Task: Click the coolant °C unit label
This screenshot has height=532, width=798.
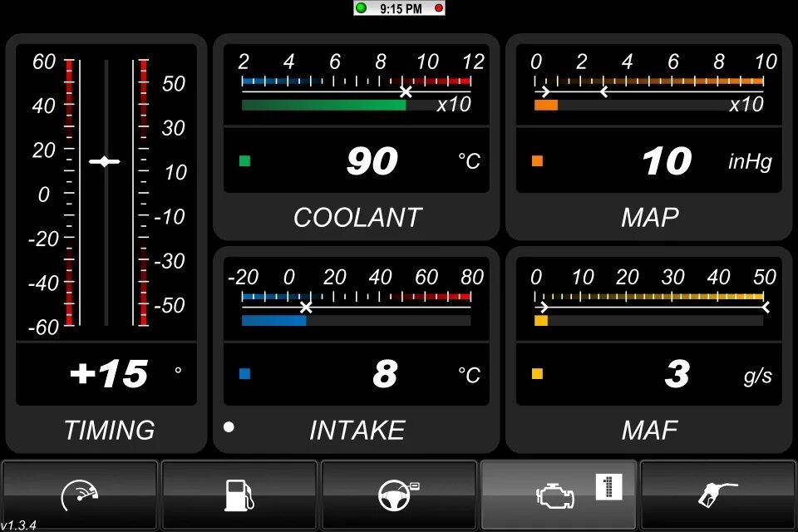Action: click(x=469, y=161)
